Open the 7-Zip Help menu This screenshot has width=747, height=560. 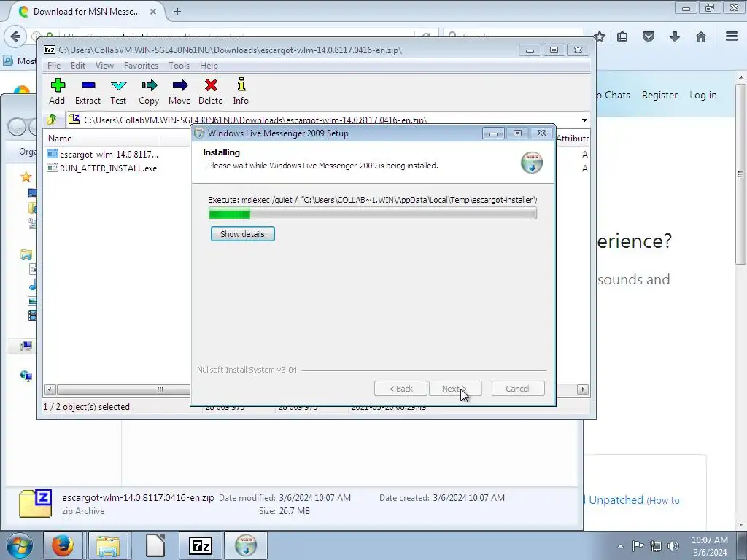coord(209,66)
